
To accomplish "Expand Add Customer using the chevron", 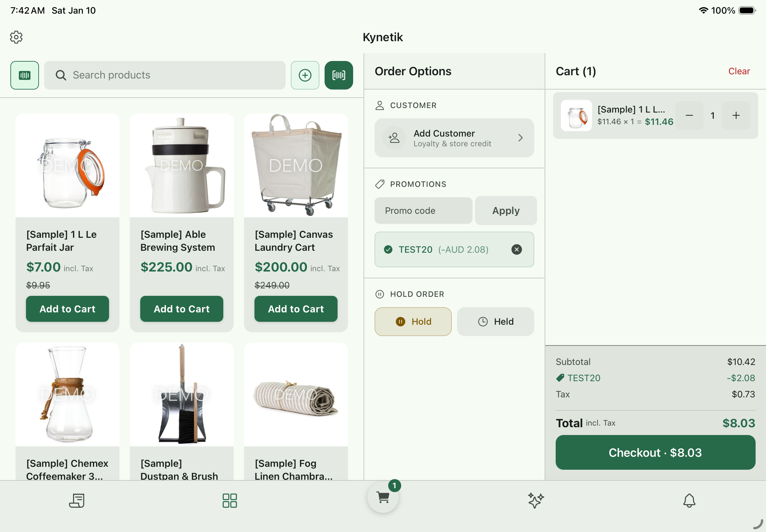I will [520, 138].
